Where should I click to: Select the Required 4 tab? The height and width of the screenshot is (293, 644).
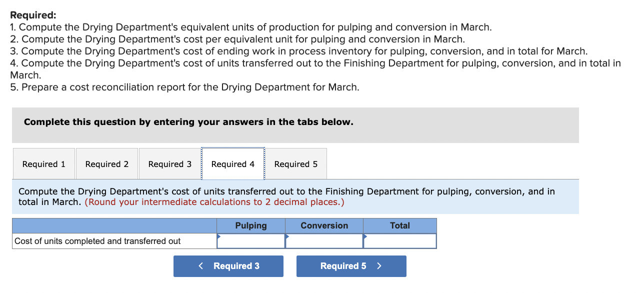click(232, 163)
